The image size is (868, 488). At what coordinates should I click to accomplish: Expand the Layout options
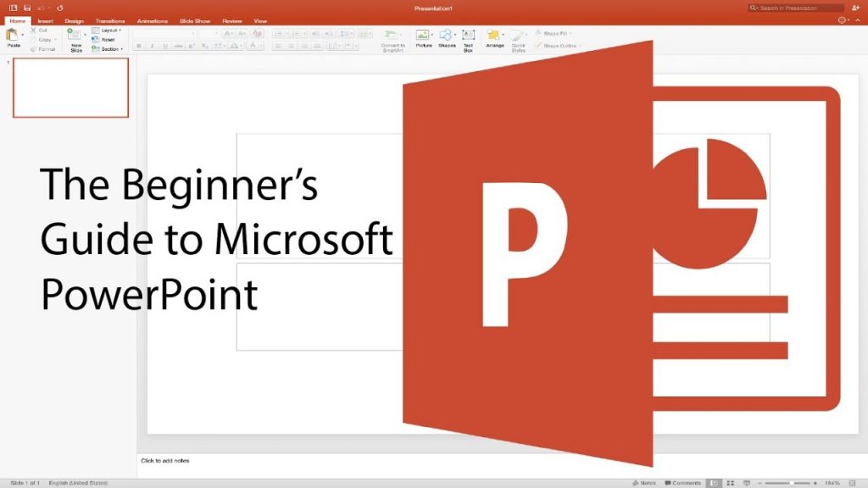[107, 30]
